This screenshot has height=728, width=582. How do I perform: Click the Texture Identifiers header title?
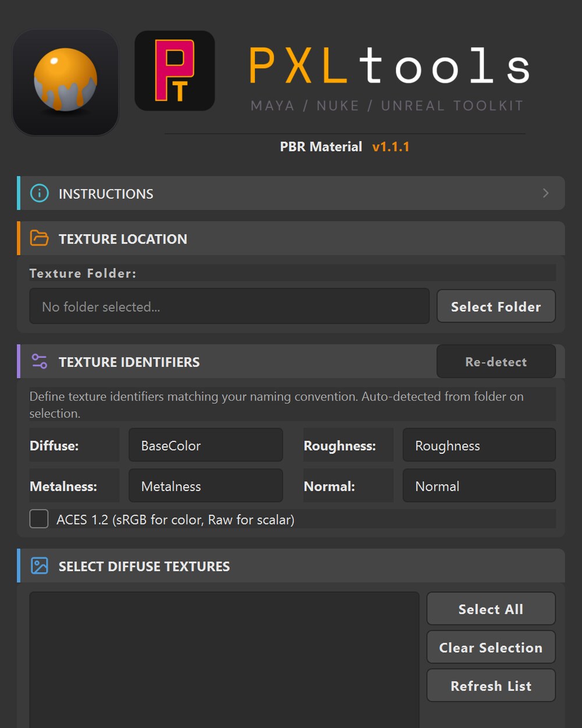129,362
